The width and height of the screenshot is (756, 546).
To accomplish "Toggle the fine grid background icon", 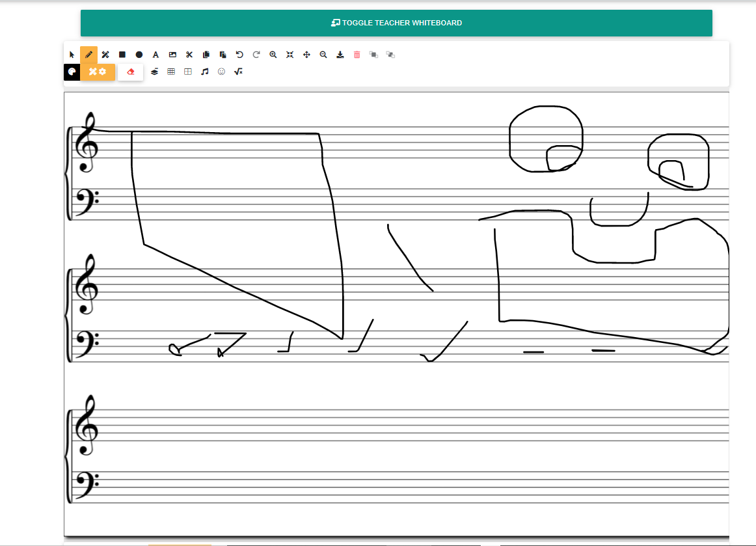I will pyautogui.click(x=171, y=72).
